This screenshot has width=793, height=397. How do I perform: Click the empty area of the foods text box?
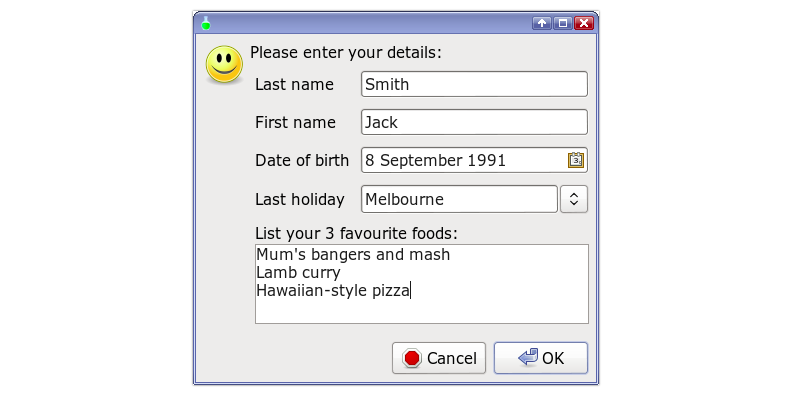coord(422,312)
